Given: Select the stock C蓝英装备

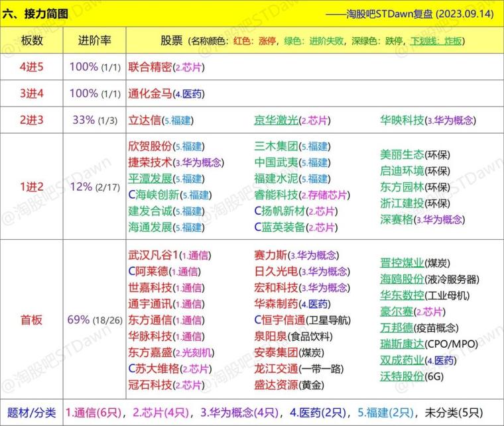Looking at the screenshot, I should click(280, 227).
